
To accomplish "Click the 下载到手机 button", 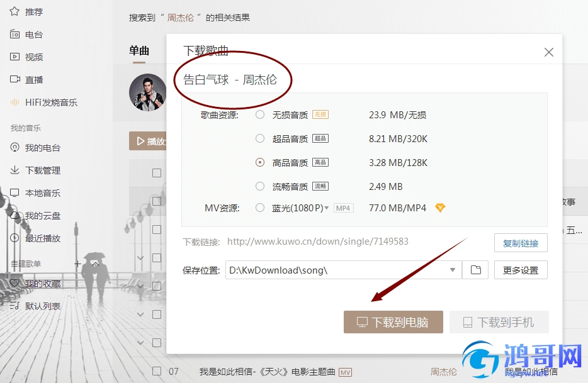I will click(x=499, y=322).
